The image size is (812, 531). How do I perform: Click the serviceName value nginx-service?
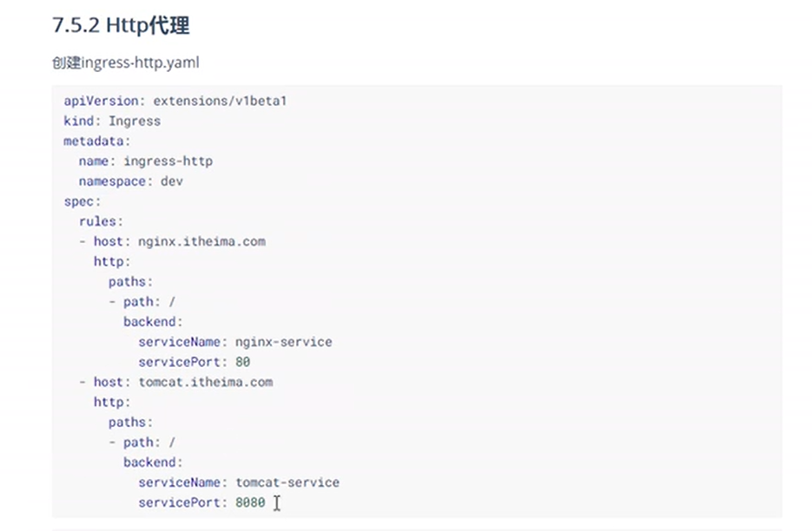(283, 342)
